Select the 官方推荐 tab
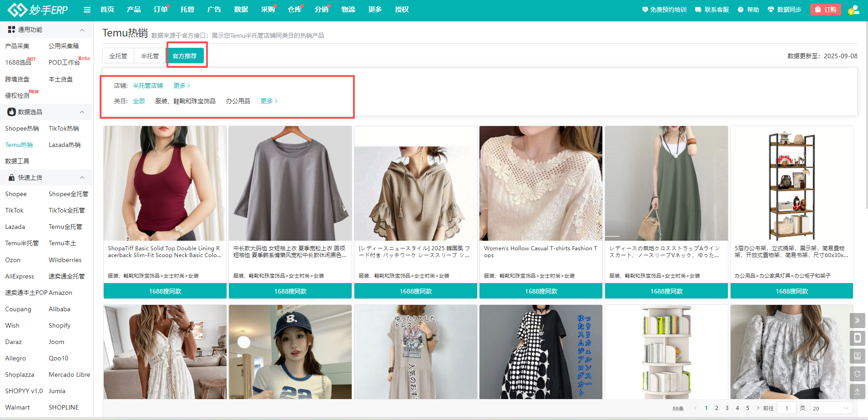 (185, 56)
